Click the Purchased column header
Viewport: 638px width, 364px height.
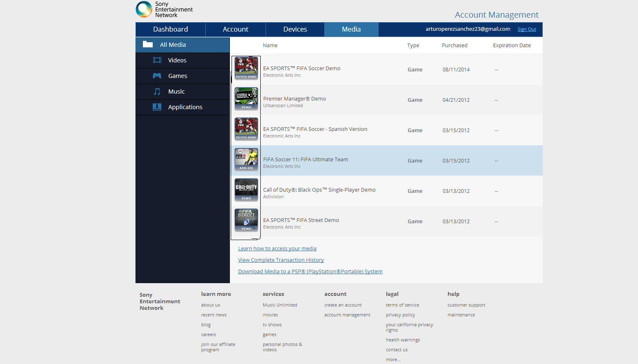(x=454, y=45)
